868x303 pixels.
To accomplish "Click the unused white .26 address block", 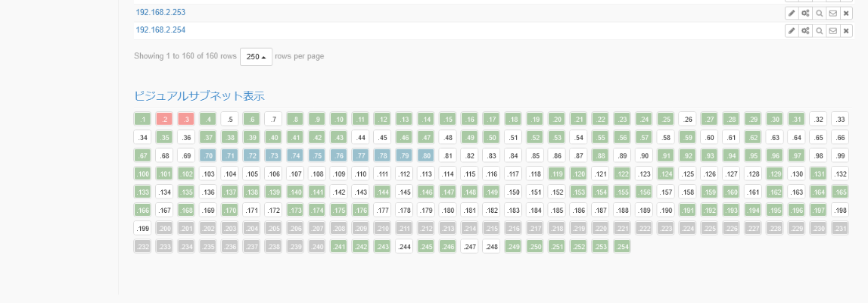I will coord(687,119).
